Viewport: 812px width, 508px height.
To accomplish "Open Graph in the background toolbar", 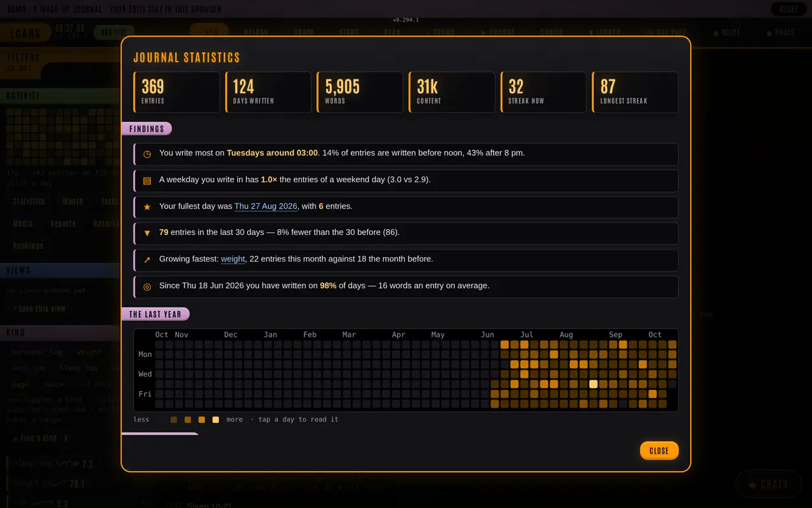I will 304,32.
